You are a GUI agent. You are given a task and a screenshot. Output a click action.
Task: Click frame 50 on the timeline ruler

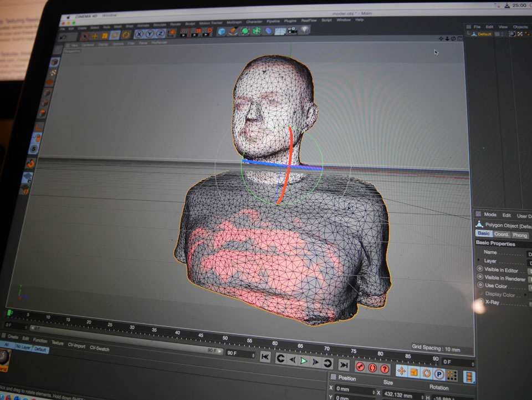225,338
